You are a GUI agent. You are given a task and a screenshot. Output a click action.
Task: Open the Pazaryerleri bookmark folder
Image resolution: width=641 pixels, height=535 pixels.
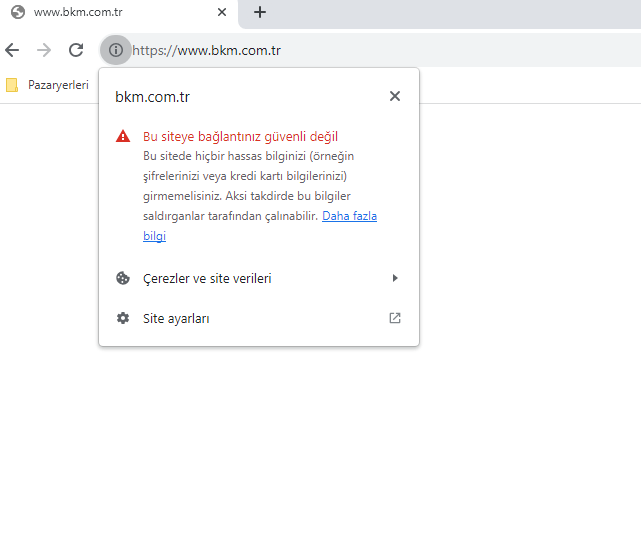pyautogui.click(x=47, y=85)
